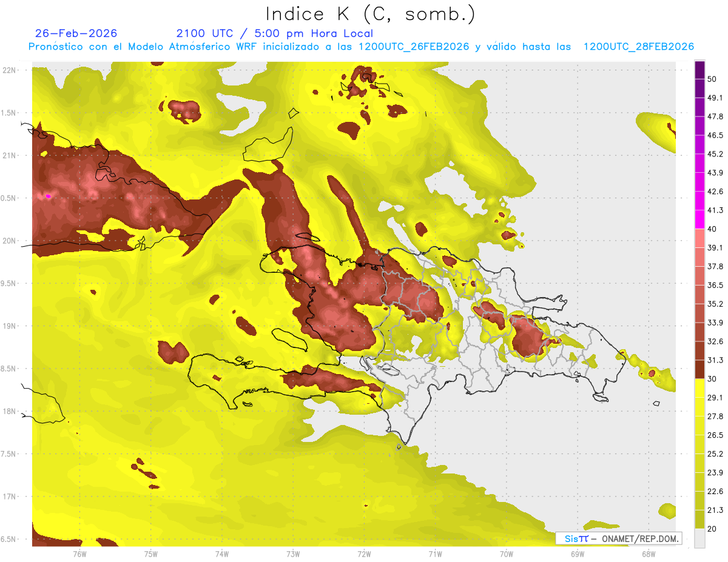Screen dimensions: 728x562
Task: Click the 'SisPI – ONAMET/REP.DOM.' credit label
Action: (x=619, y=538)
